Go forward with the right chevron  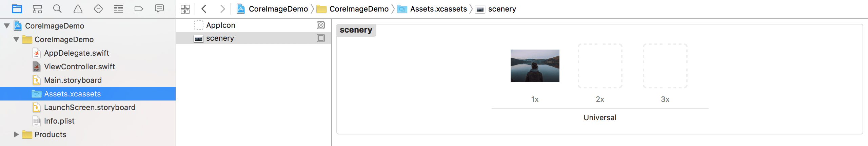(x=222, y=9)
